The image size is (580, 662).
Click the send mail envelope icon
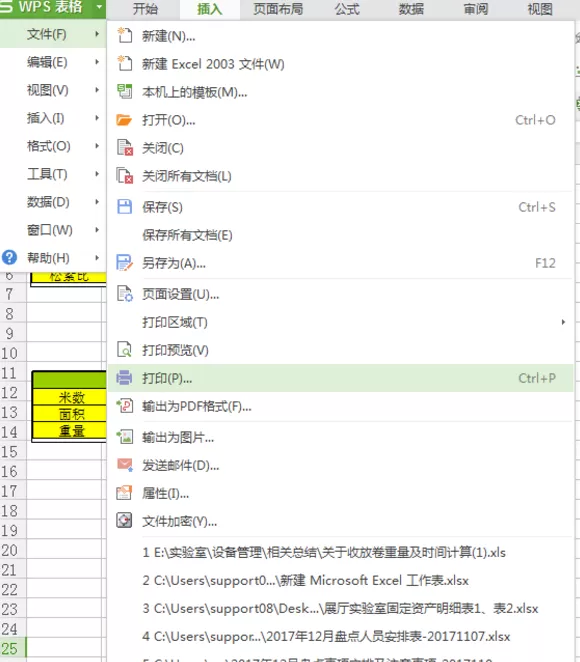pyautogui.click(x=125, y=465)
